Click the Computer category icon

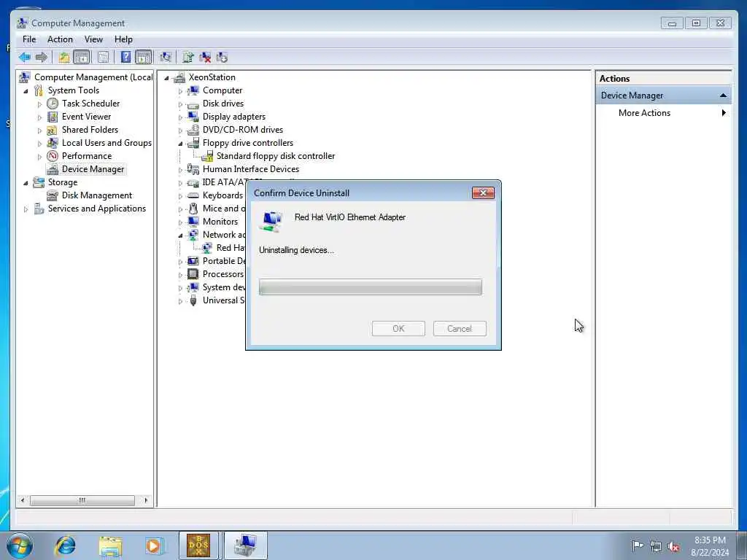[193, 90]
